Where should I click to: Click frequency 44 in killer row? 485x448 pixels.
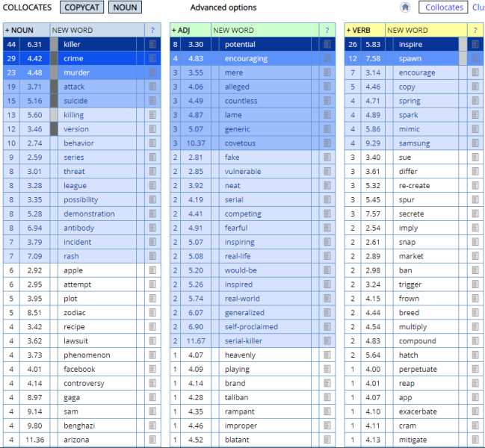[11, 44]
